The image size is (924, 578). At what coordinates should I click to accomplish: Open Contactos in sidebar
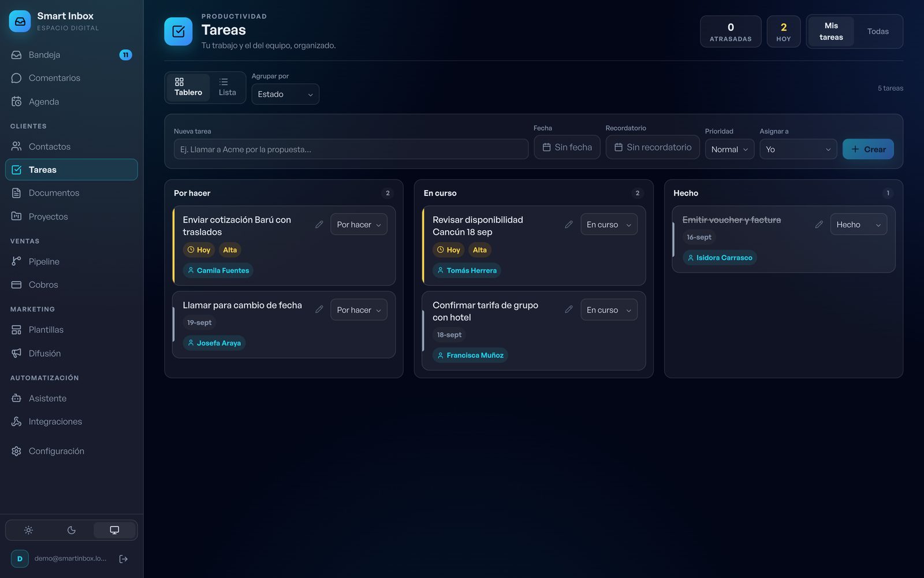(72, 147)
